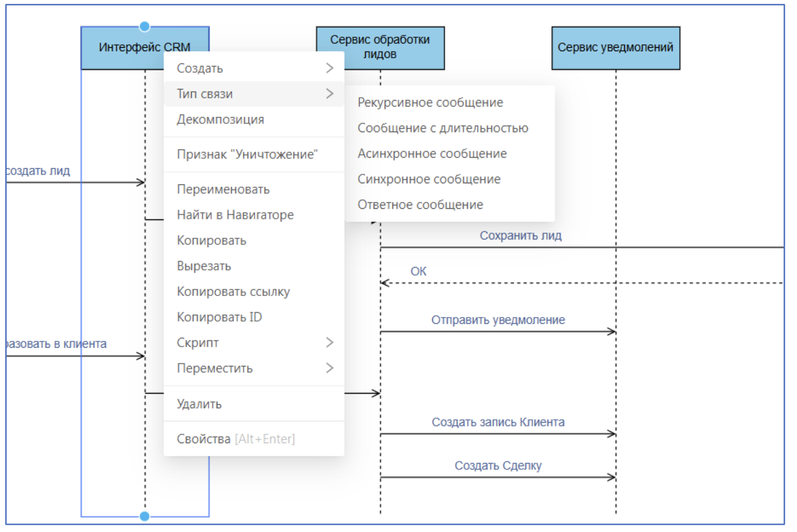Open the Создать submenu arrow
Viewport: 797px width, 532px height.
(329, 68)
